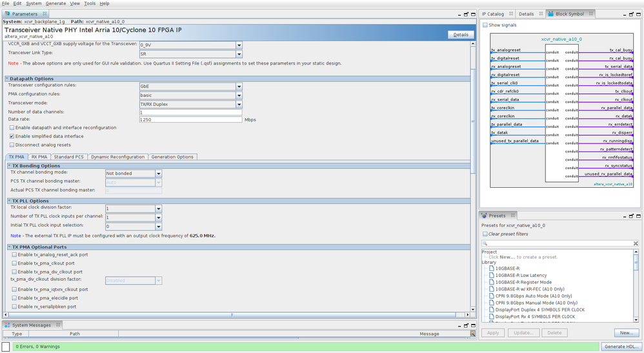Open Transceiver configuration rules dropdown
Screen dimensions: 644x353
pyautogui.click(x=239, y=86)
